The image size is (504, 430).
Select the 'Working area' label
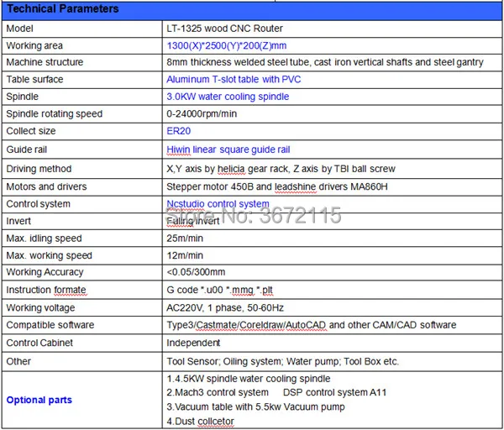click(34, 45)
